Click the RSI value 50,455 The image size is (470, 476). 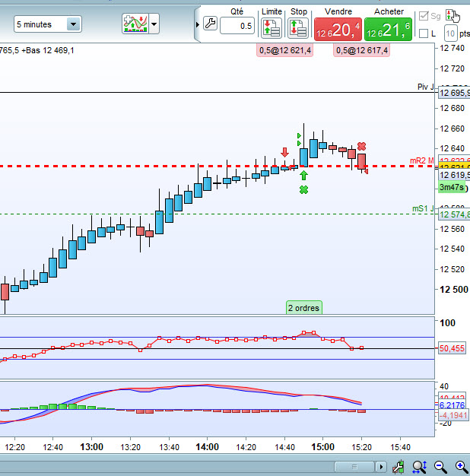pos(452,348)
